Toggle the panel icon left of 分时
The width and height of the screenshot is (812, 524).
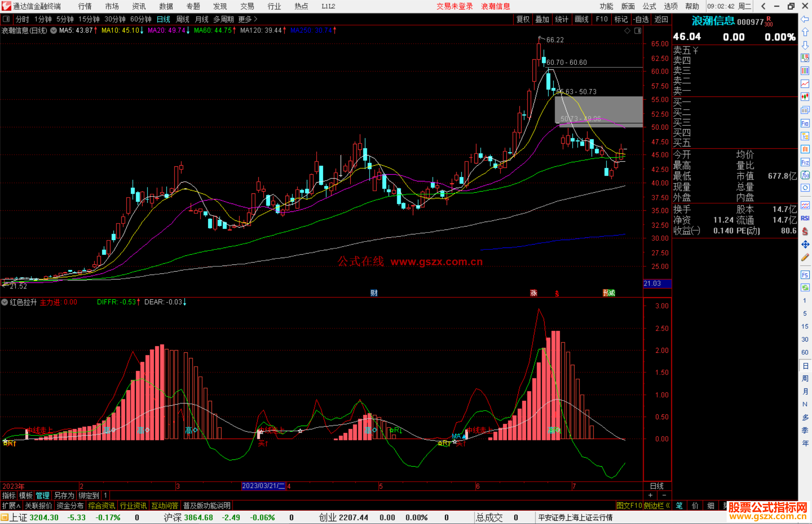click(6, 19)
